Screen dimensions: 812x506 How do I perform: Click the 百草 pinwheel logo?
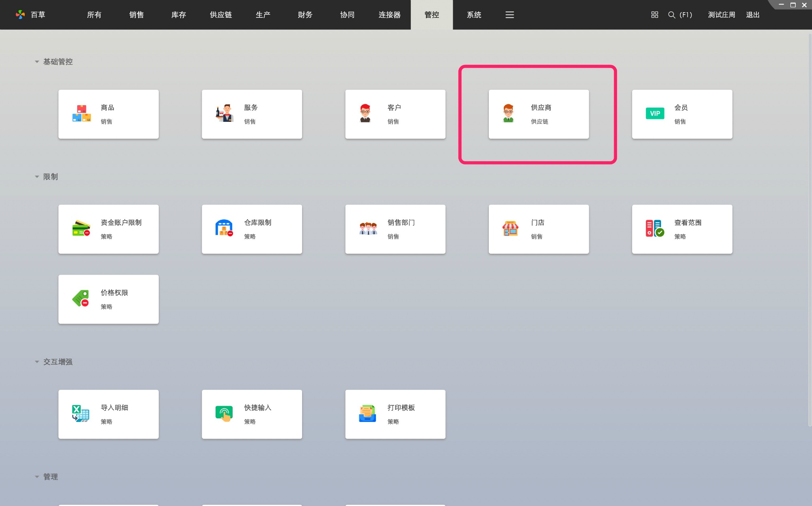[20, 15]
